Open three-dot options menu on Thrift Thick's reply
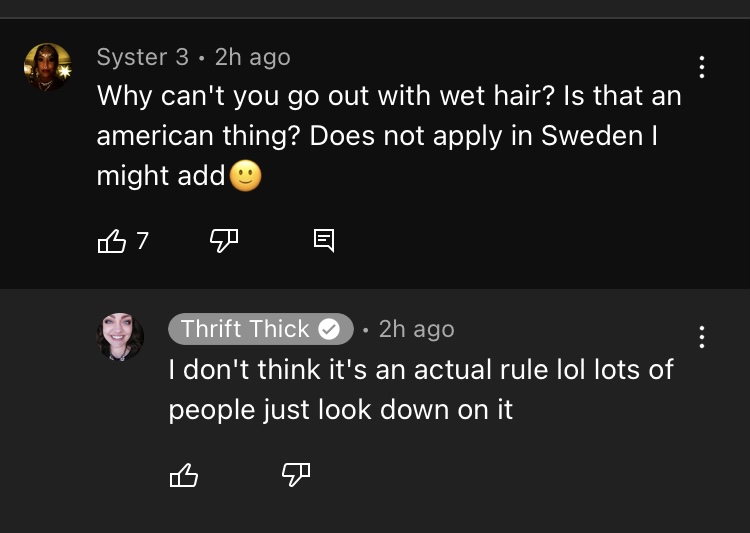The width and height of the screenshot is (750, 533). 702,337
